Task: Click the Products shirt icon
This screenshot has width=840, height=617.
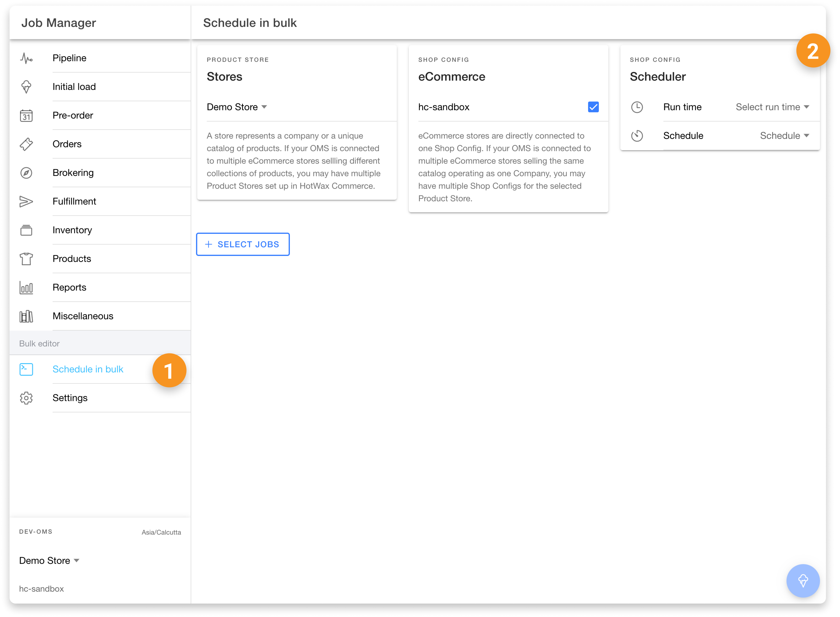Action: pyautogui.click(x=26, y=259)
